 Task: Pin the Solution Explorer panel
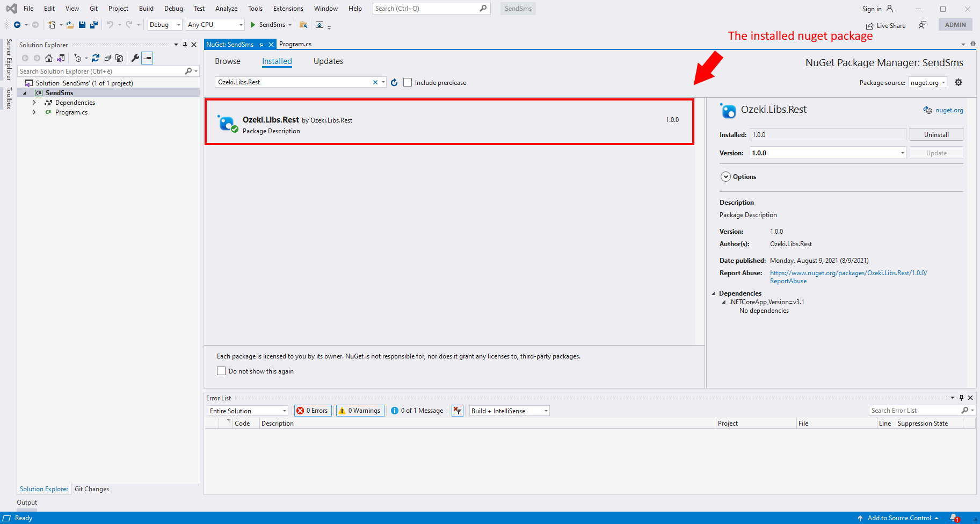(185, 45)
